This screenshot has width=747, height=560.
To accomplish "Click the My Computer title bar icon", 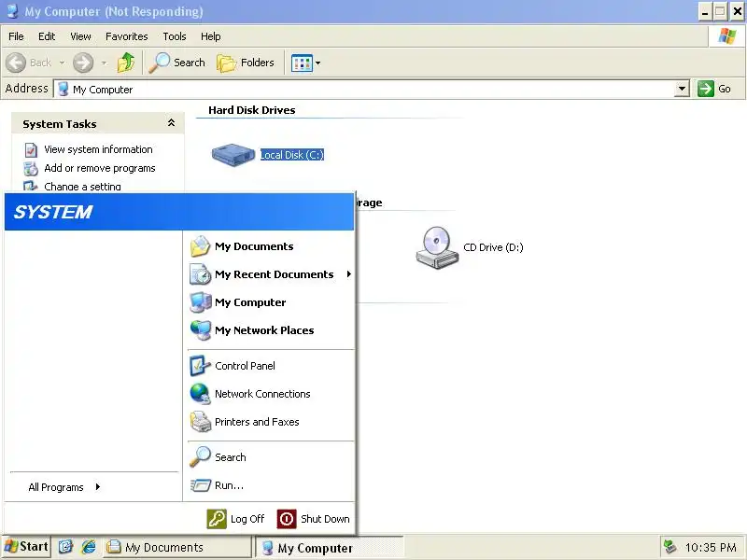I will click(x=13, y=11).
